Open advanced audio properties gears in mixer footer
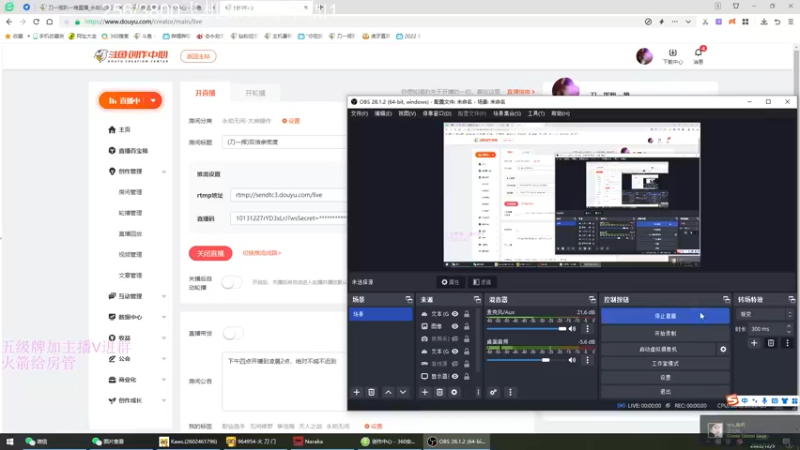 coord(493,392)
